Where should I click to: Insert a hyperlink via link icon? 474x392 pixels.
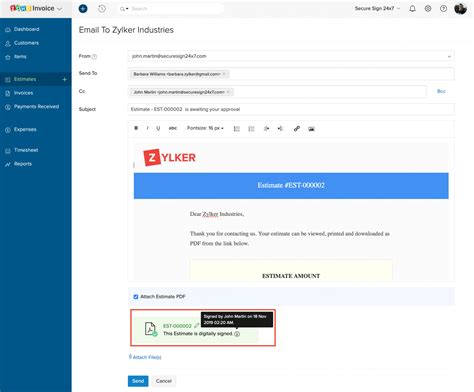tap(297, 129)
